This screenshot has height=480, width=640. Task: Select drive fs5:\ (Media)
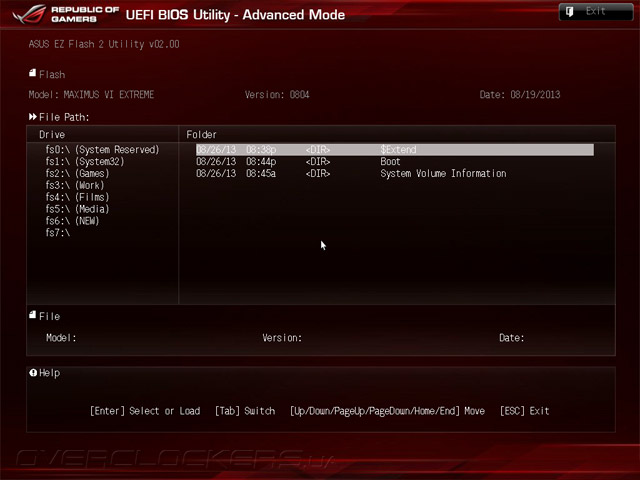tap(77, 209)
